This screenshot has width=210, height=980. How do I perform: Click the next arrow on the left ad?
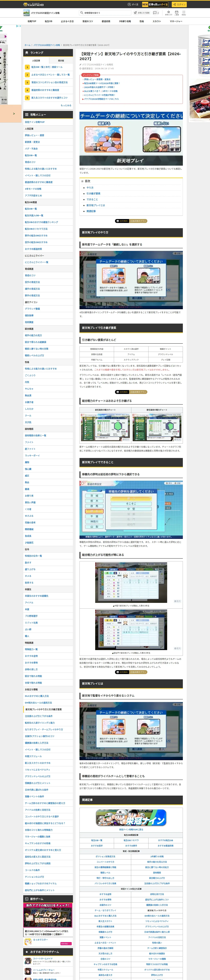pyautogui.click(x=14, y=113)
